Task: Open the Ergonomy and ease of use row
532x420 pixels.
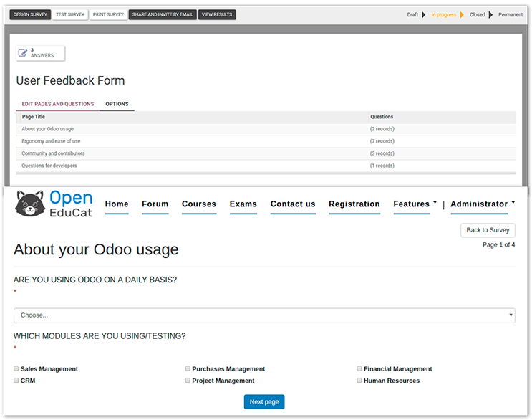Action: point(266,141)
